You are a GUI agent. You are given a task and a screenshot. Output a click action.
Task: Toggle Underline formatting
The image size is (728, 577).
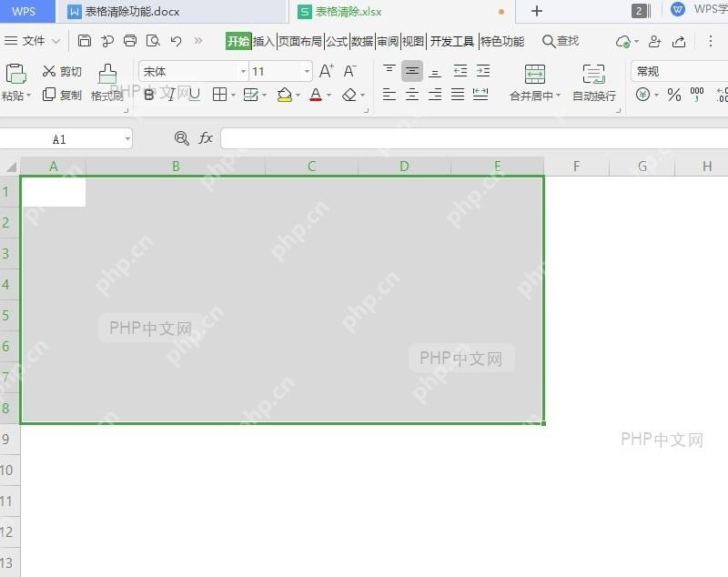[194, 95]
